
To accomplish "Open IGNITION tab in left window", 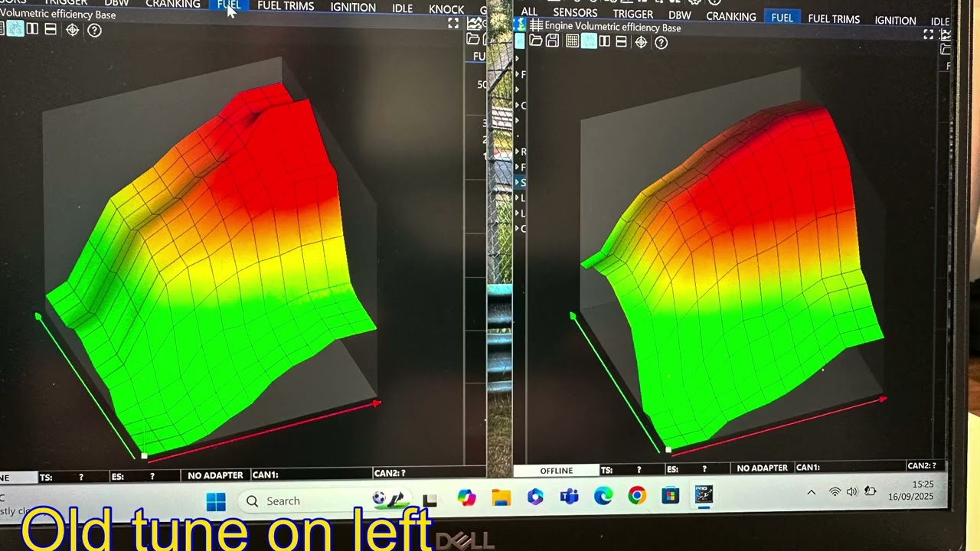I will tap(353, 8).
